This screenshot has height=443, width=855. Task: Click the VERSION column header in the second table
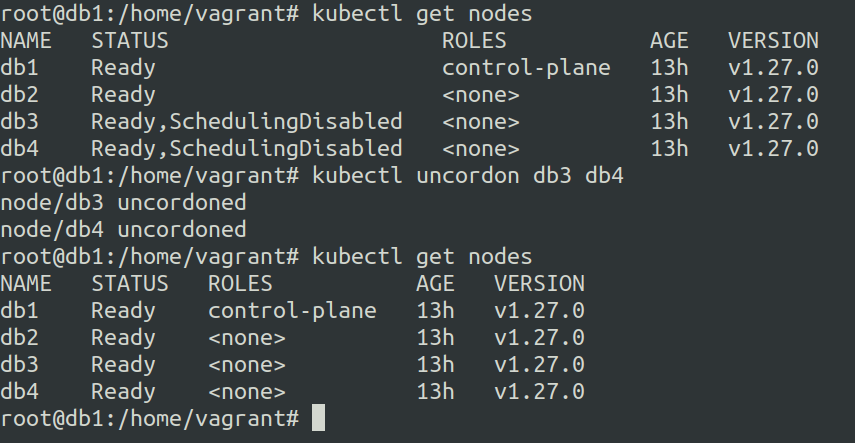pyautogui.click(x=539, y=284)
